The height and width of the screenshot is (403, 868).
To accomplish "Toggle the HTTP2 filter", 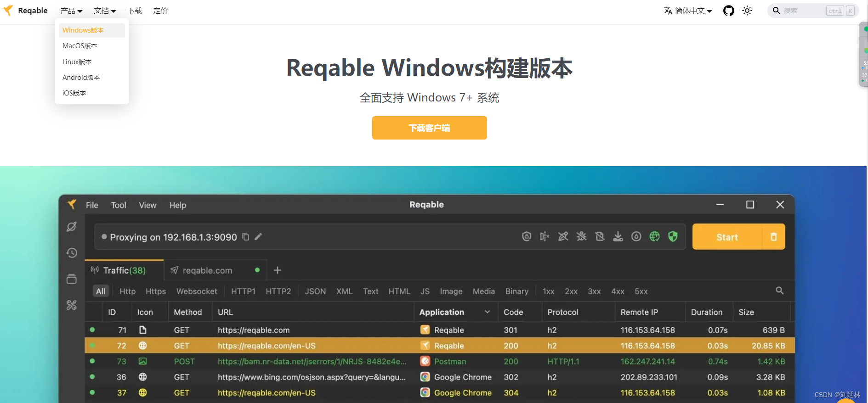I will (x=278, y=291).
